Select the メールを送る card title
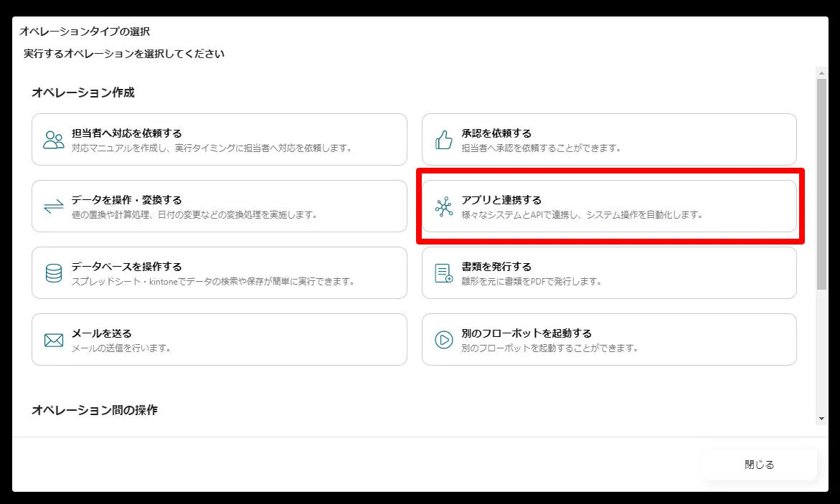The width and height of the screenshot is (840, 504). (x=102, y=333)
